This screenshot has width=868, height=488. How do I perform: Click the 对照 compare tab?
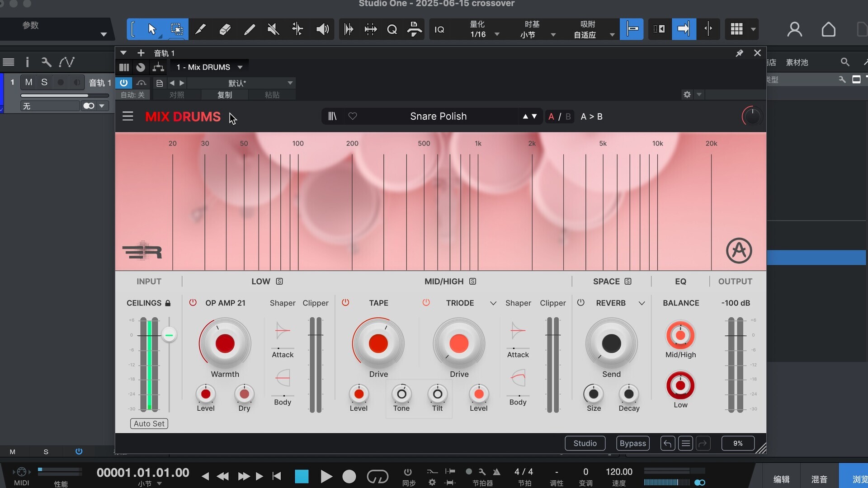click(x=177, y=95)
